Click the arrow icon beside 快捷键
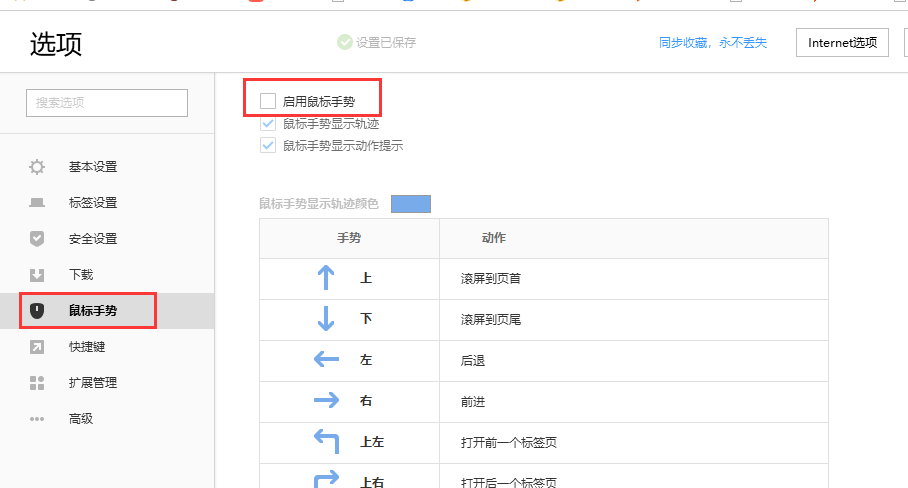Image resolution: width=908 pixels, height=488 pixels. [37, 347]
